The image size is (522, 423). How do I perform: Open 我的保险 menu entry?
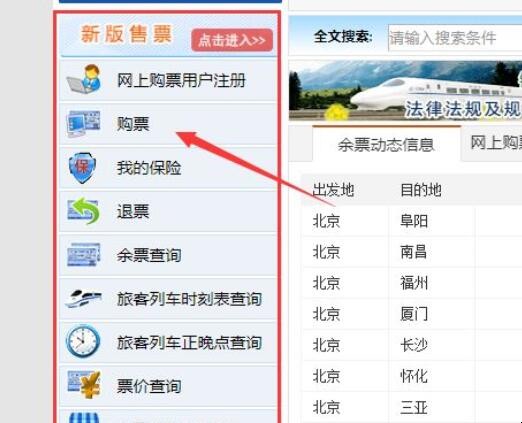pyautogui.click(x=149, y=168)
